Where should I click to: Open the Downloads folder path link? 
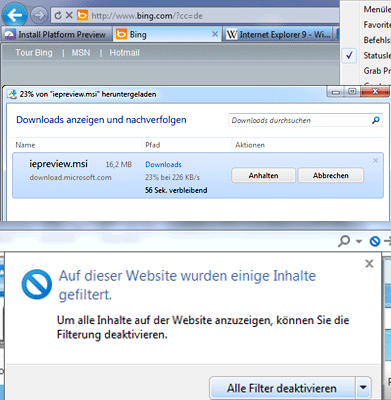(163, 165)
